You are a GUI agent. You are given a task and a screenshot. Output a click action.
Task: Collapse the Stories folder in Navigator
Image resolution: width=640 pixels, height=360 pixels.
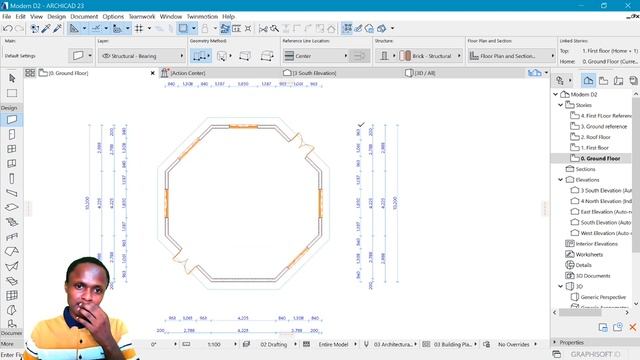[x=560, y=105]
